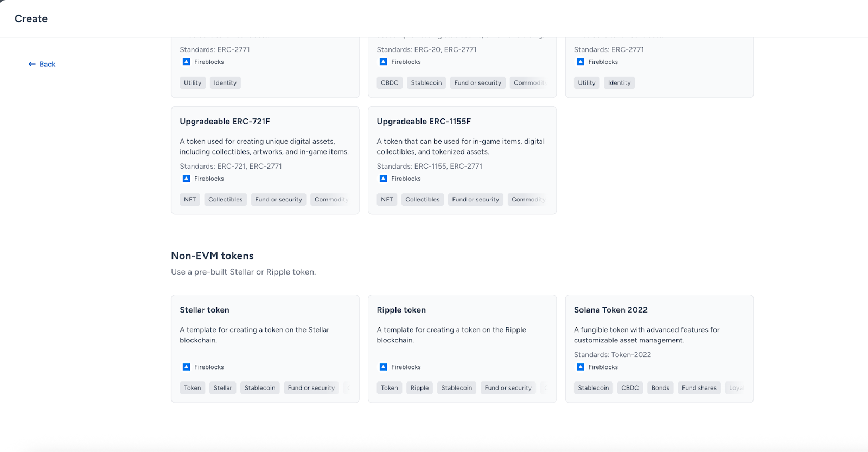868x452 pixels.
Task: Click Fund or security tag in ERC-721F card
Action: click(x=278, y=199)
